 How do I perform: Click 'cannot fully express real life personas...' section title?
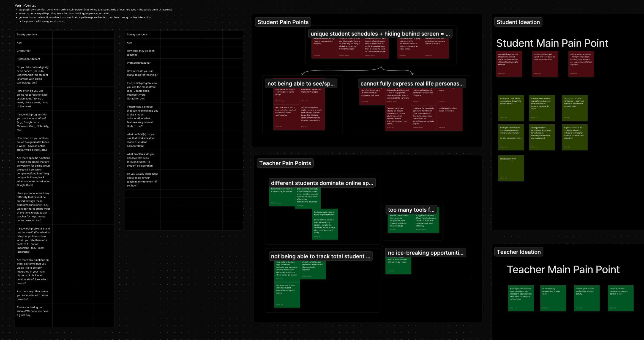coord(412,84)
